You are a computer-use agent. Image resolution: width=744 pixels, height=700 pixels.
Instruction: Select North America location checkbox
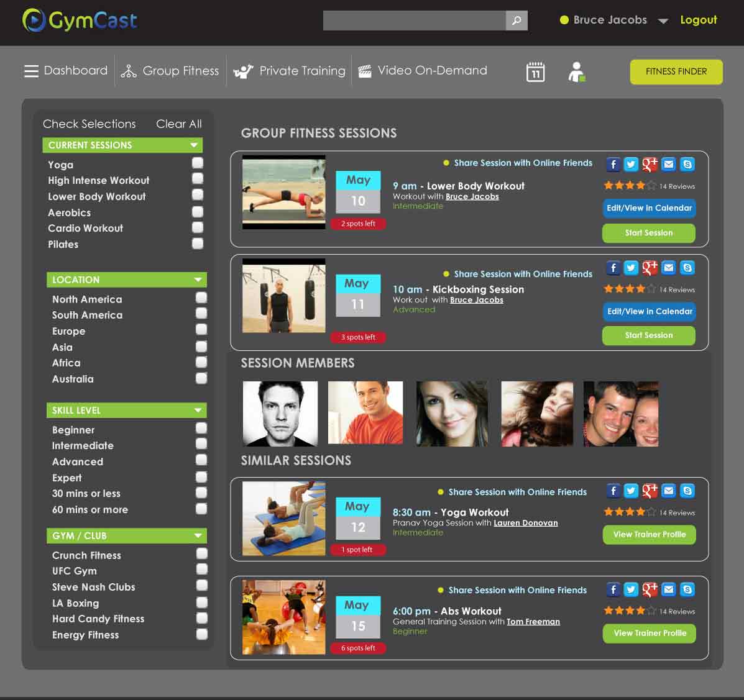(x=201, y=298)
